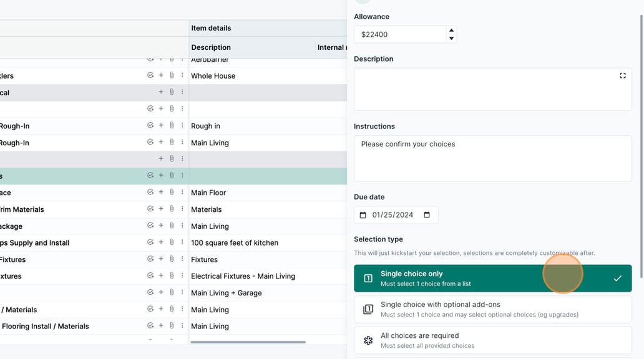Add selection to the Materials row
The image size is (644, 359).
pyautogui.click(x=150, y=209)
